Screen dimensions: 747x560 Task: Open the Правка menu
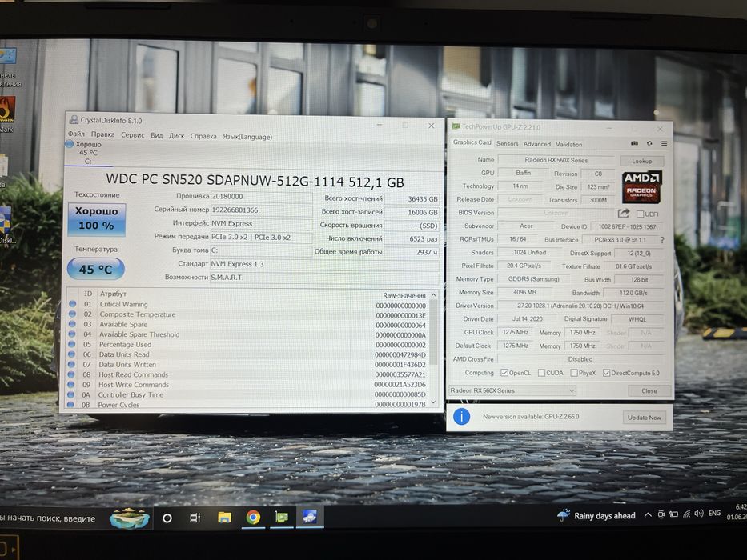coord(103,134)
